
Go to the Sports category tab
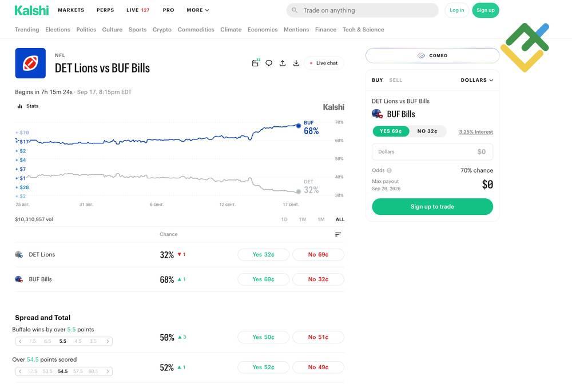click(137, 30)
